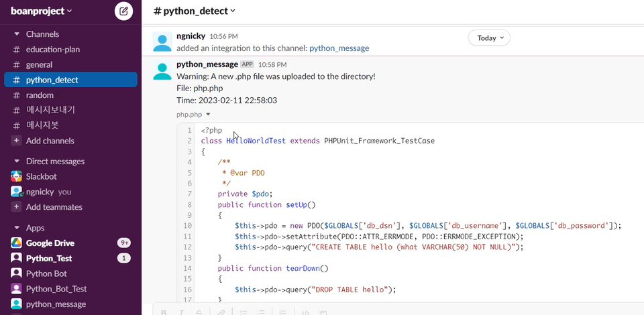644x315 pixels.
Task: Click the ngnicky username on the message
Action: click(x=191, y=36)
